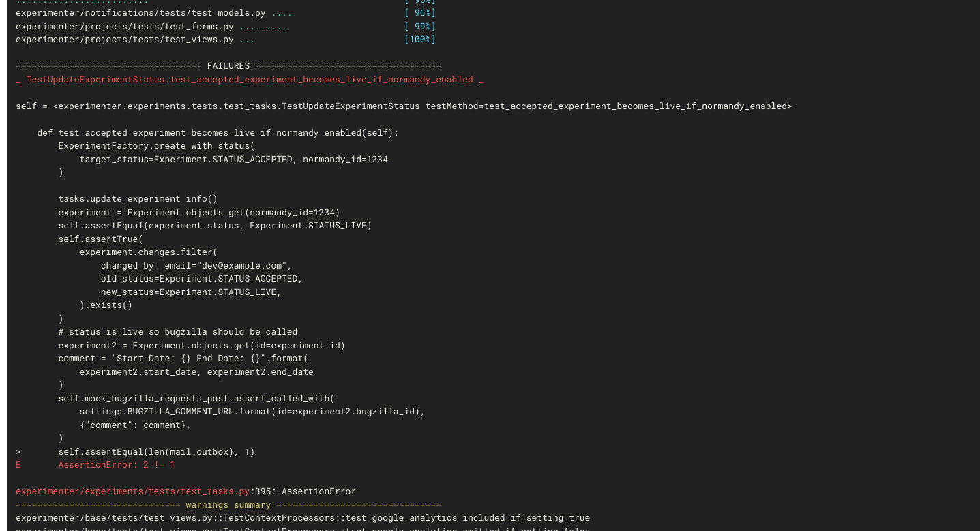This screenshot has height=531, width=980.
Task: Click the bugzilla should be called comment
Action: pyautogui.click(x=178, y=332)
